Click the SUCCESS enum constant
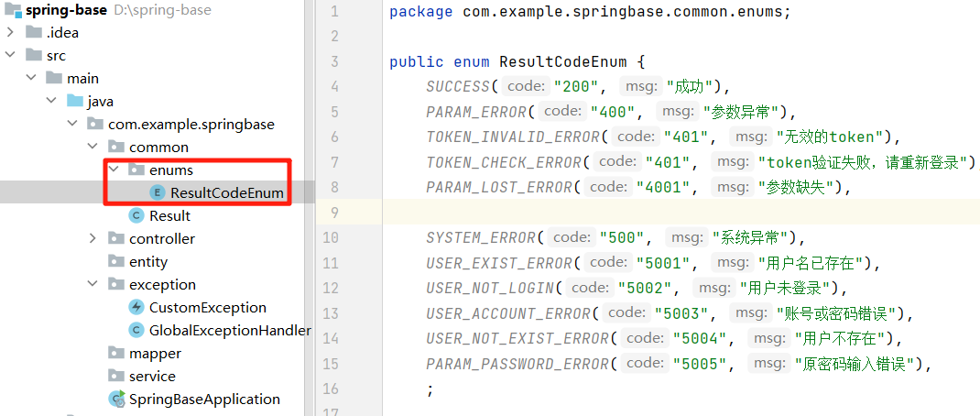 tap(458, 86)
